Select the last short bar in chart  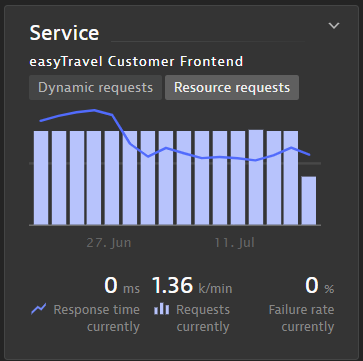309,201
